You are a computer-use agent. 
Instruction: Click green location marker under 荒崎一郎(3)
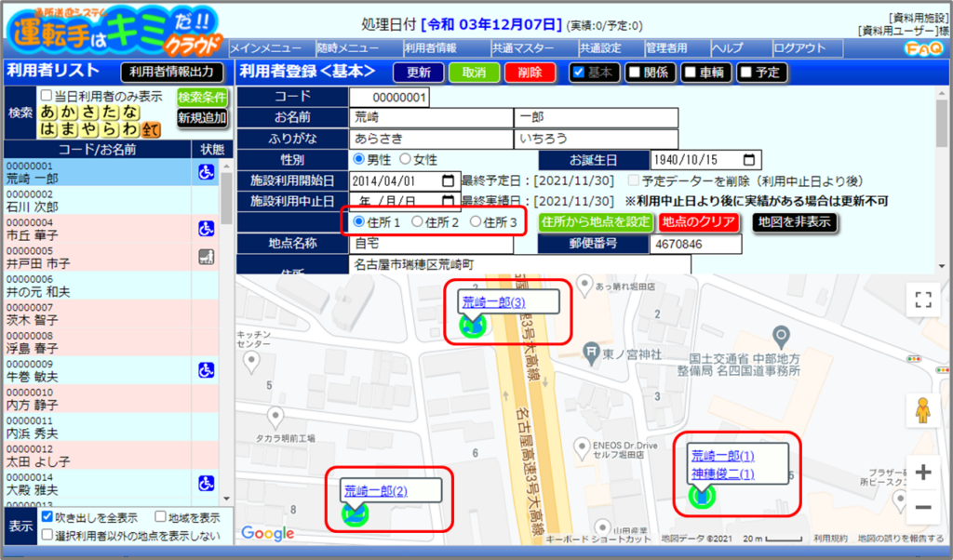[473, 327]
